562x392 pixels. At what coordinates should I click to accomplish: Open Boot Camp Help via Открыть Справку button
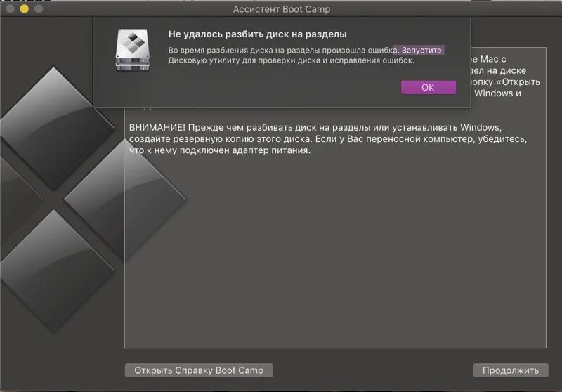(x=199, y=370)
